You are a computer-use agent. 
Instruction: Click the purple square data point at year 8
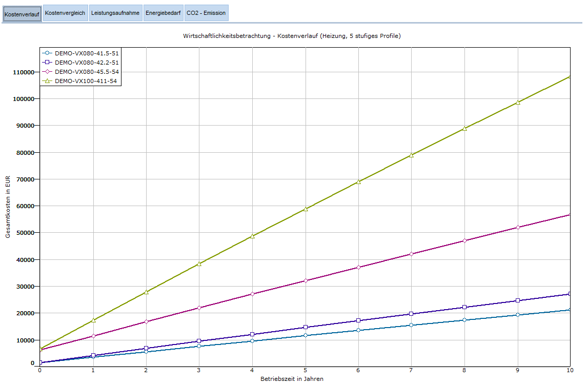[x=464, y=307]
